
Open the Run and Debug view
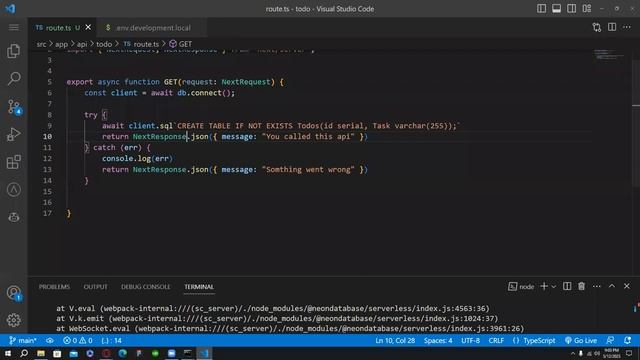13,134
